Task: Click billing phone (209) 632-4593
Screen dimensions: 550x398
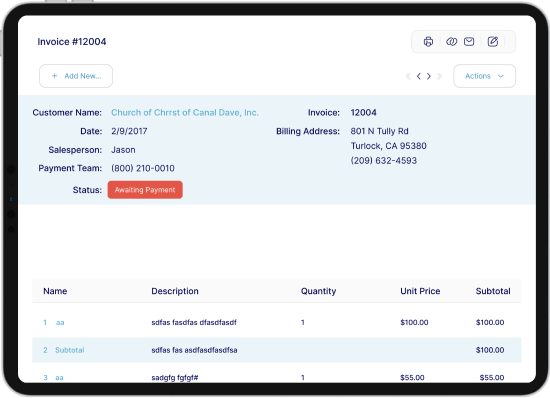Action: 384,161
